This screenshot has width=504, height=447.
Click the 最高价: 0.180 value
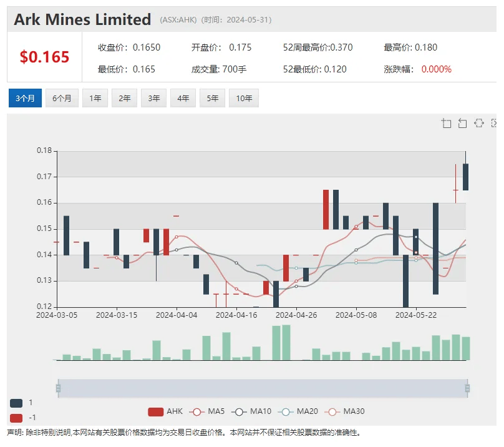[x=410, y=47]
